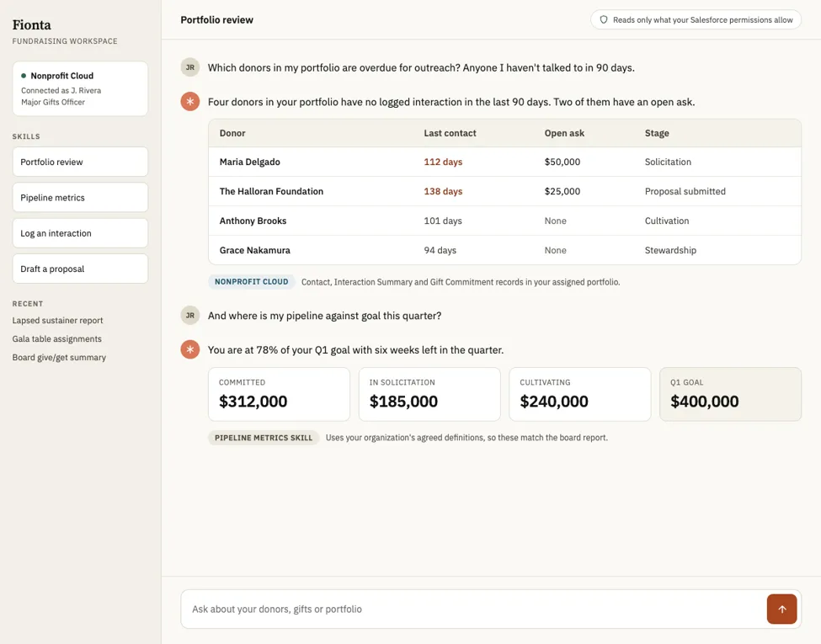Click the 94 days last contact value
The width and height of the screenshot is (821, 644).
pyautogui.click(x=440, y=250)
